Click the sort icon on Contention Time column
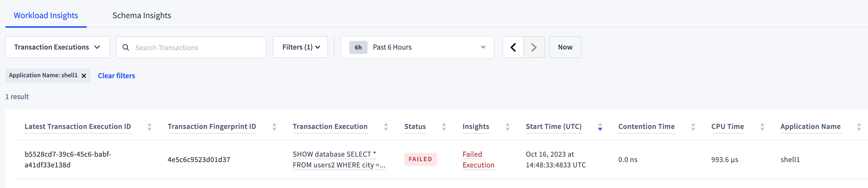 point(693,127)
